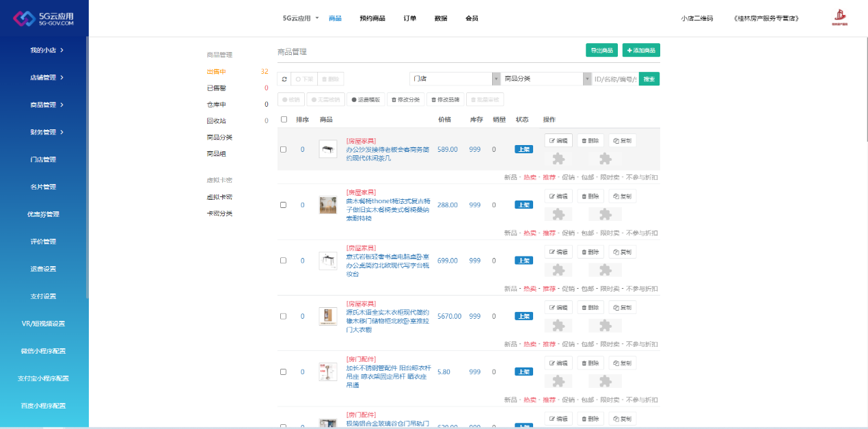The width and height of the screenshot is (868, 429).
Task: Click 修改分类 in the batch toolbar
Action: click(406, 99)
